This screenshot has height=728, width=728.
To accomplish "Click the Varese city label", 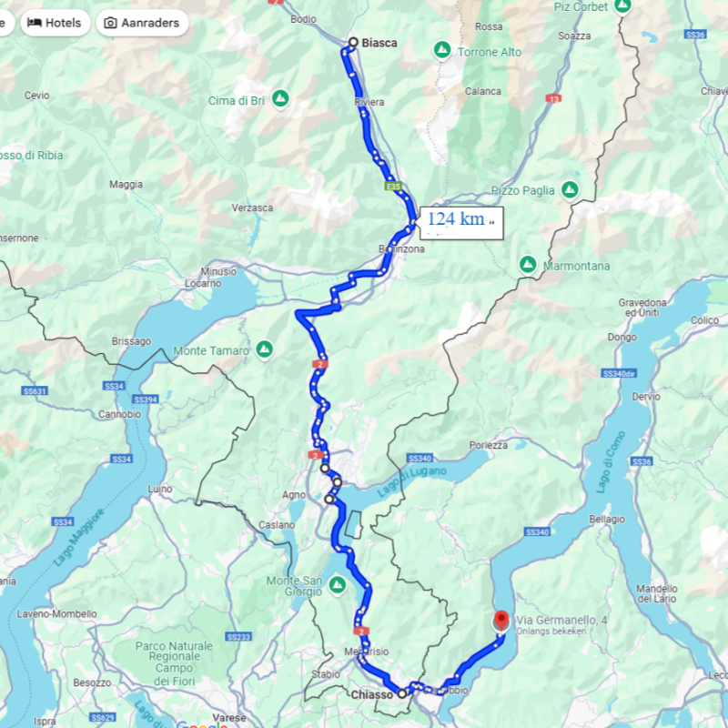I will (229, 718).
